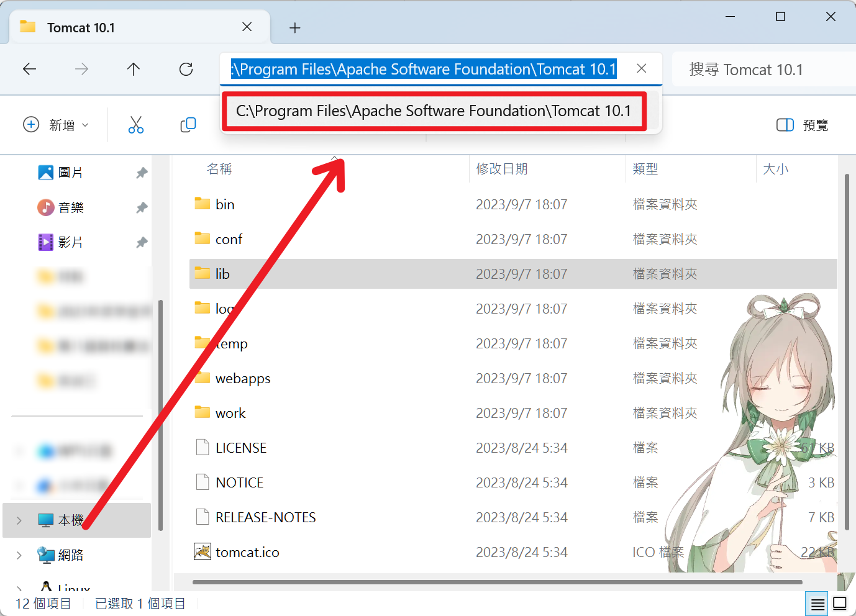Select the NOTICE file

[513, 482]
